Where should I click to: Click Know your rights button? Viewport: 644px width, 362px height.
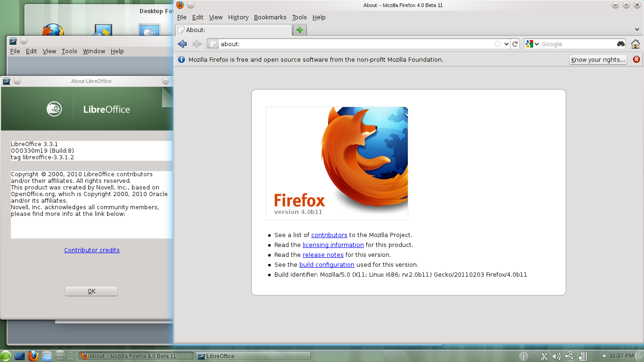tap(598, 59)
